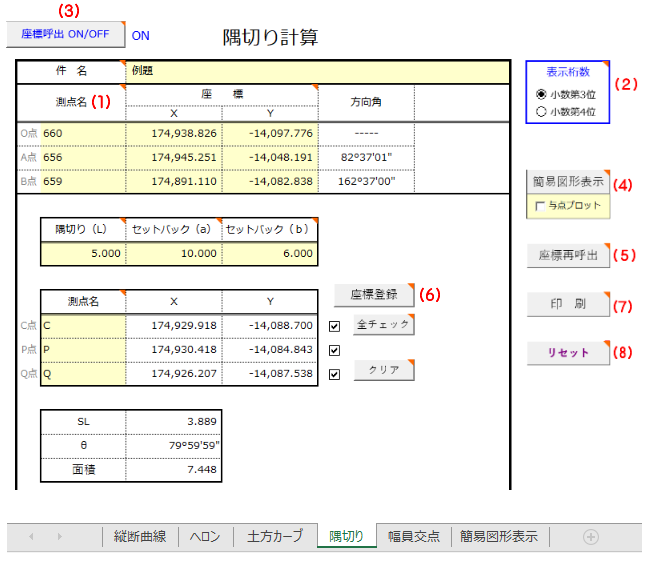
Task: Click the Q点 name input cell
Action: (83, 374)
